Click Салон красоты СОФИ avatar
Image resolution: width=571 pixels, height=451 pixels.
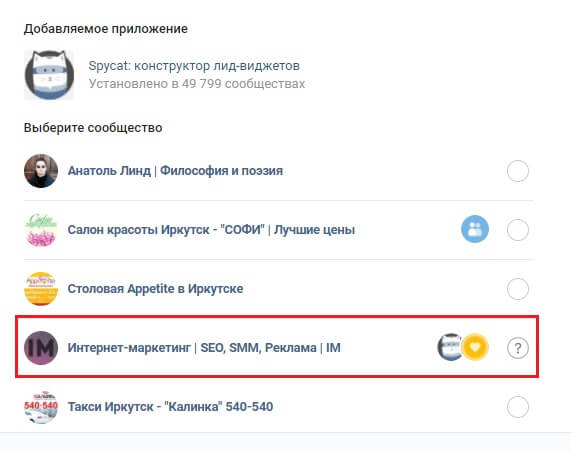[41, 230]
